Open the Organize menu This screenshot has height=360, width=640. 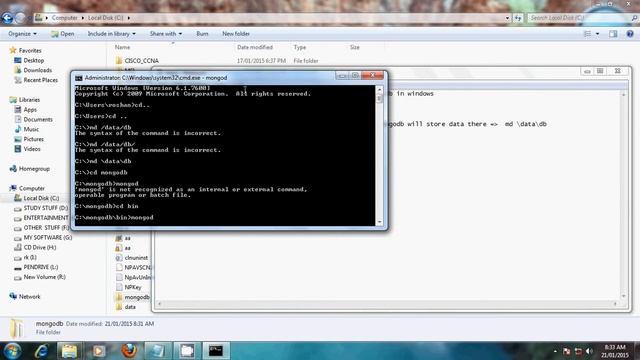tap(22, 34)
